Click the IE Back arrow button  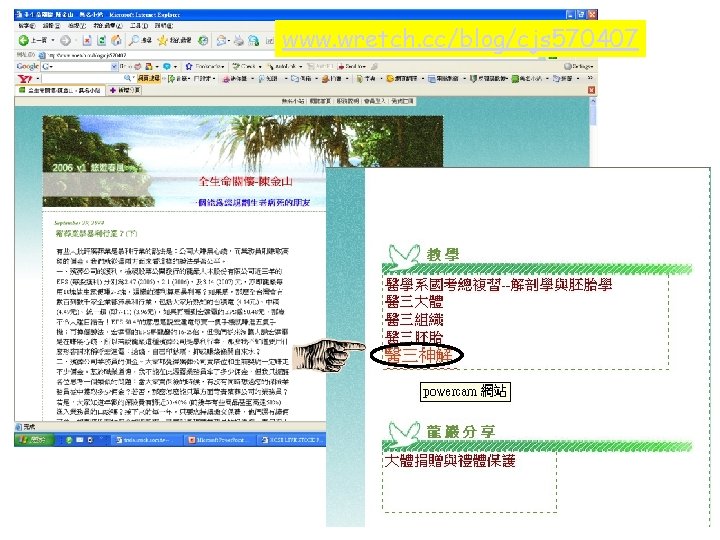point(23,40)
